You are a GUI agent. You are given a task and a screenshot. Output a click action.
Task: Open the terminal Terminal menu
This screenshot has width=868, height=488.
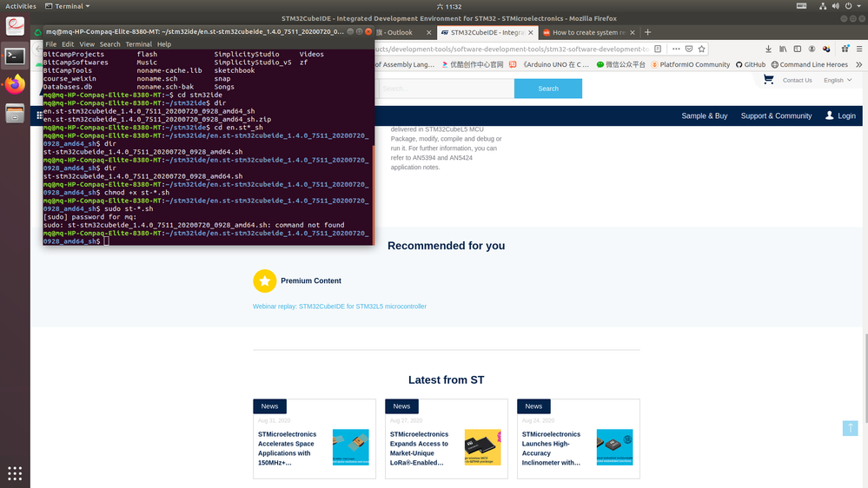coord(138,44)
